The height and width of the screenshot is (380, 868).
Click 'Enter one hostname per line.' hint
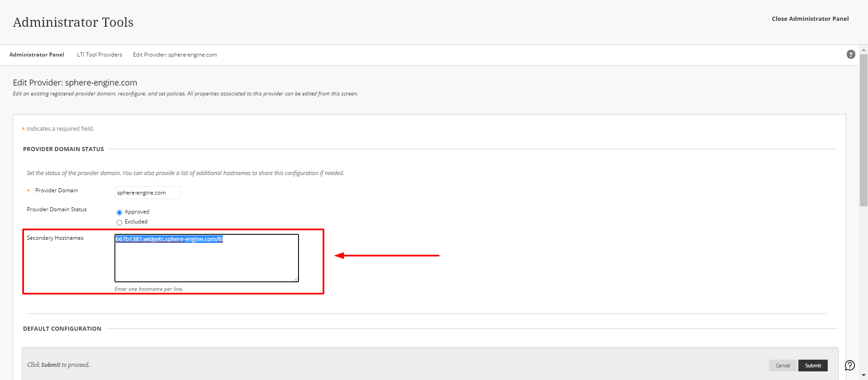point(149,289)
